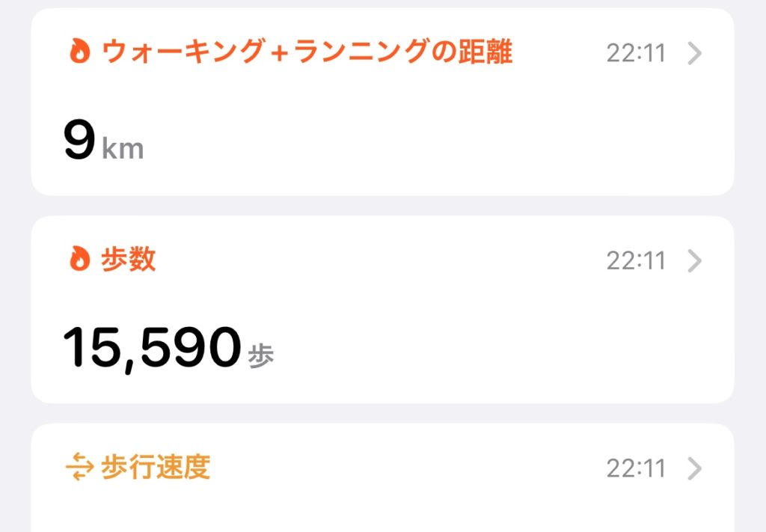Tap the blank area below the 歩行速度 title
Image resolution: width=766 pixels, height=532 pixels.
pos(374,513)
